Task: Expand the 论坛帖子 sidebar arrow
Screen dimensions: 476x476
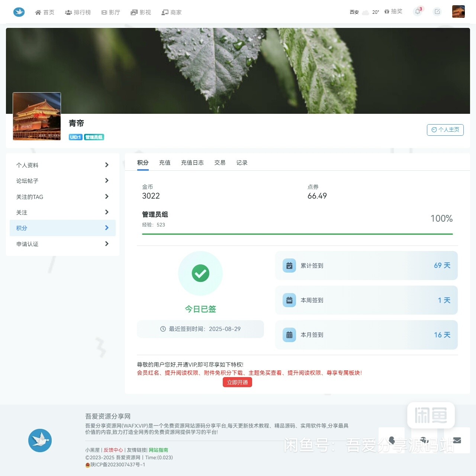Action: (107, 181)
